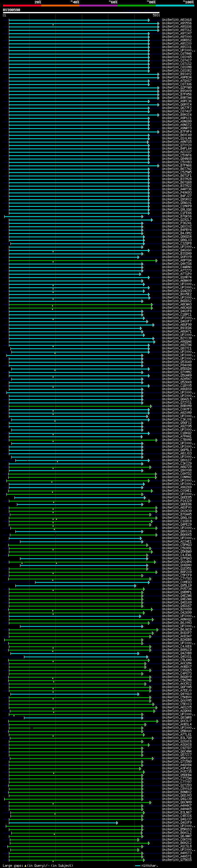Select hit label UniRef100_B9I4Y2
The image size is (197, 868).
[x=177, y=74]
